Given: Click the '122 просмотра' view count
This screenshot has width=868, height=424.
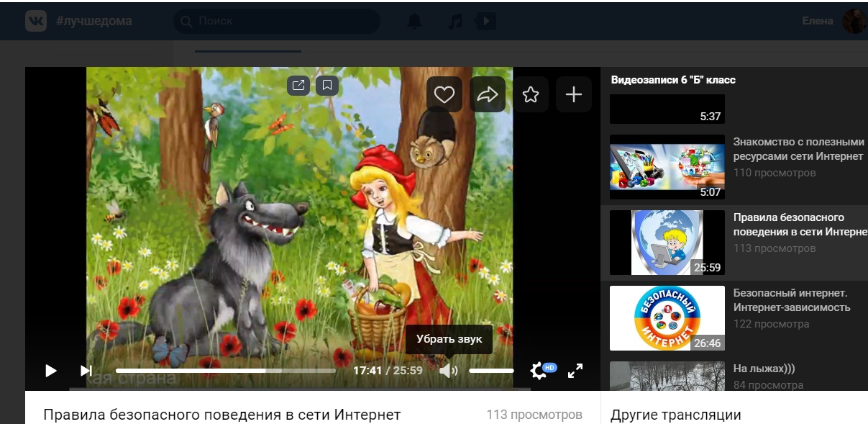Looking at the screenshot, I should tap(771, 324).
